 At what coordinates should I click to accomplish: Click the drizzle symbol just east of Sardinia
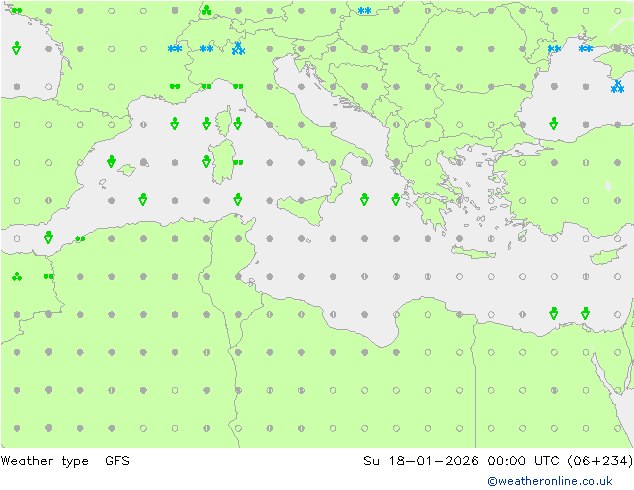pyautogui.click(x=238, y=162)
